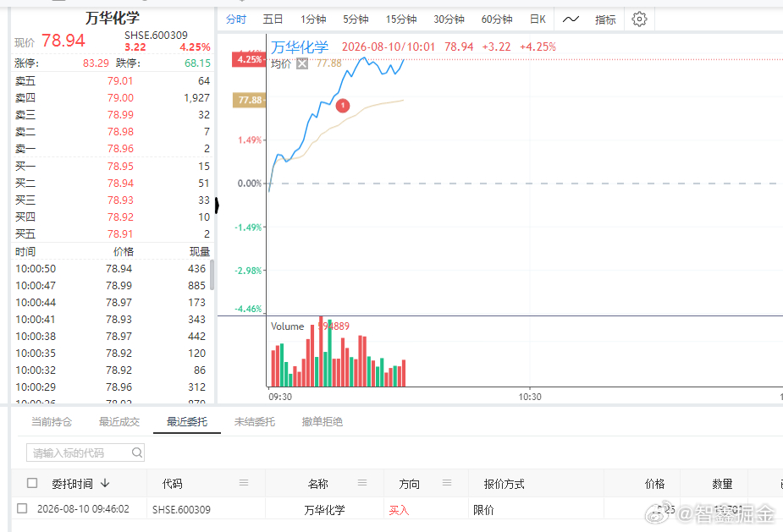Click the 涨停 price 83.29

coord(96,63)
